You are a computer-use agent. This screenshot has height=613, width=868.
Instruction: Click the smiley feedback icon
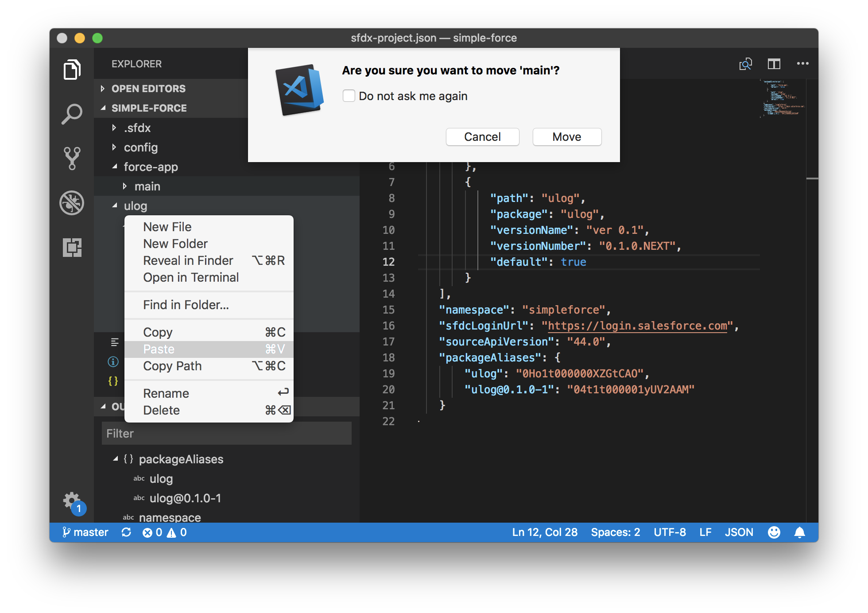pos(774,532)
